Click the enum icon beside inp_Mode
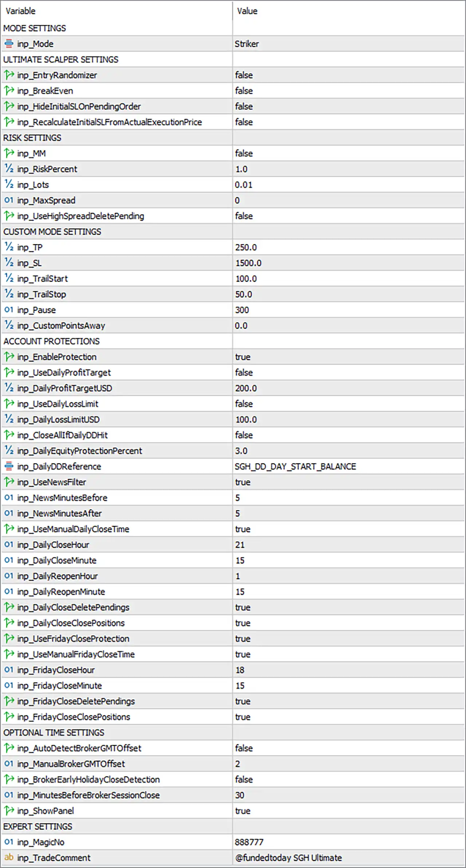Viewport: 466px width, 868px height. tap(9, 44)
